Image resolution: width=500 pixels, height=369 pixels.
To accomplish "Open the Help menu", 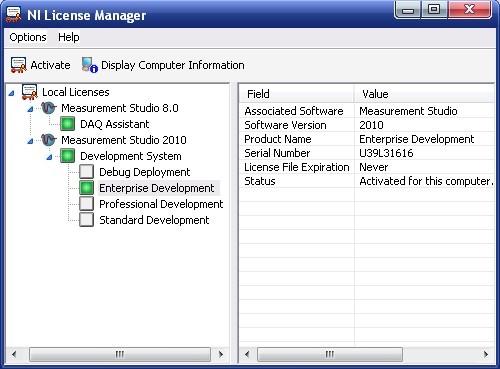I will 69,37.
